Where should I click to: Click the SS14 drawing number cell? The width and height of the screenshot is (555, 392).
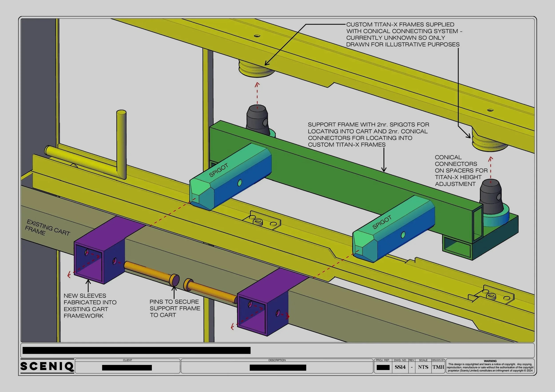(400, 367)
